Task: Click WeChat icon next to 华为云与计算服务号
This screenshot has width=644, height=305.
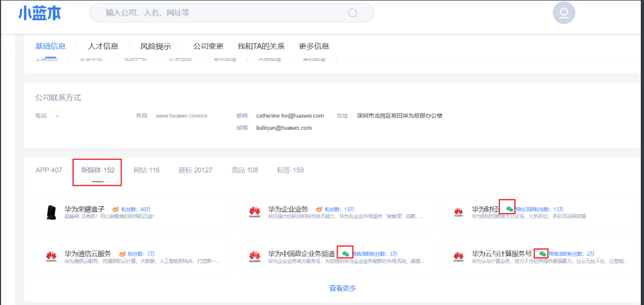Action: pyautogui.click(x=543, y=253)
